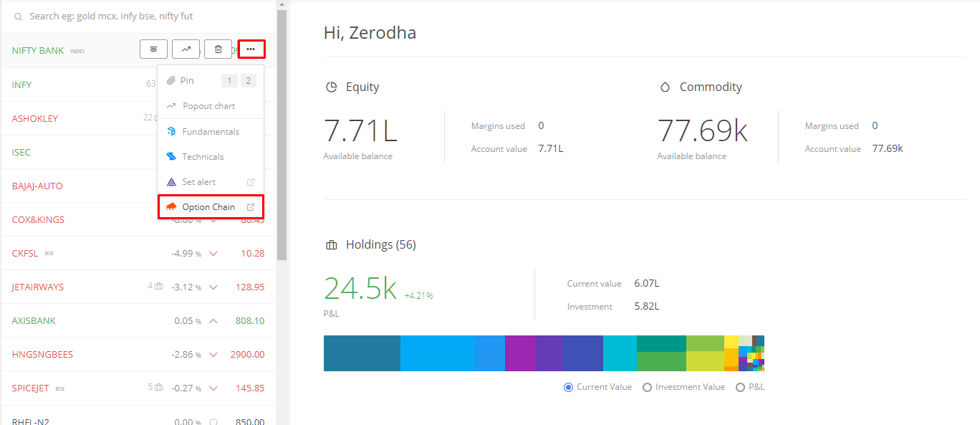Viewport: 980px width, 425px height.
Task: Click the 7.71L equity available balance
Action: (360, 130)
